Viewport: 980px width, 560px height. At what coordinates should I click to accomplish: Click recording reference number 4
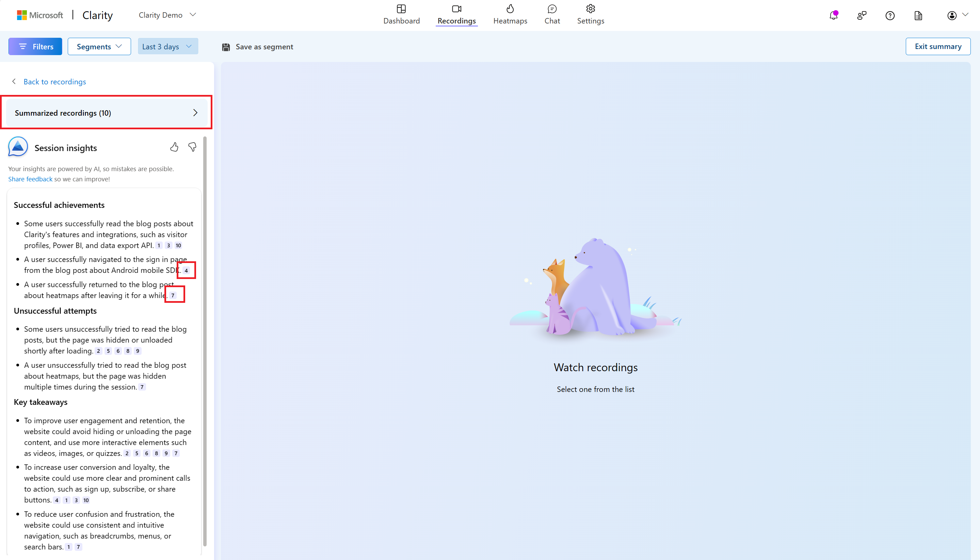click(x=187, y=270)
